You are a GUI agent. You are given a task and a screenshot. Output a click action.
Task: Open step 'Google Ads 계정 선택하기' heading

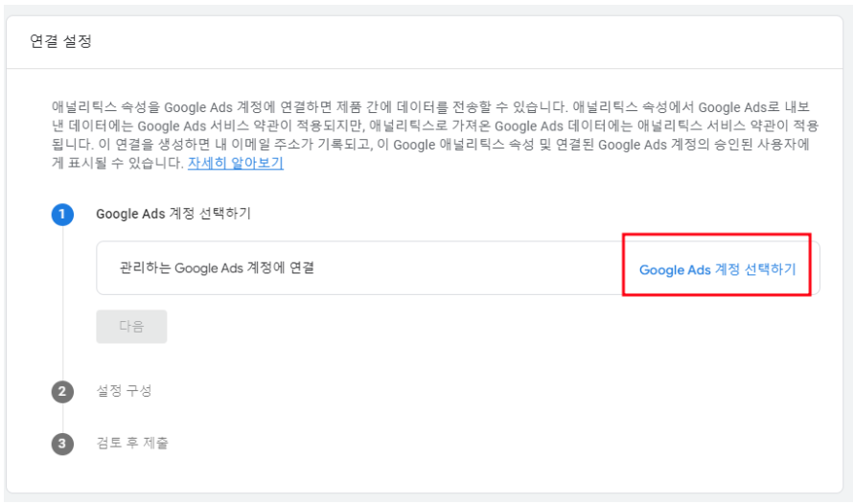173,214
